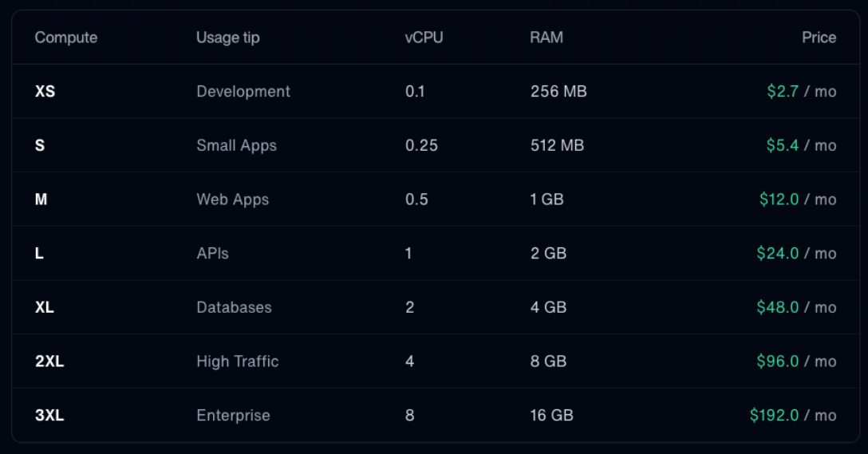Click the Web Apps usage tip
868x454 pixels.
coord(232,199)
